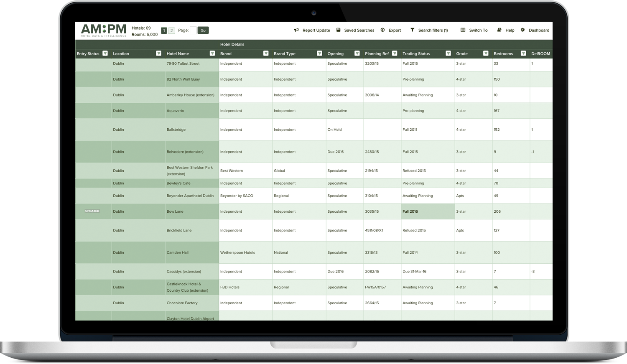Open the Bedrooms column filter dropdown

[523, 53]
